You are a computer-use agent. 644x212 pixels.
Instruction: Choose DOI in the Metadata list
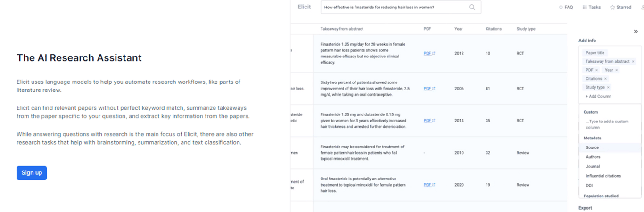click(x=589, y=185)
